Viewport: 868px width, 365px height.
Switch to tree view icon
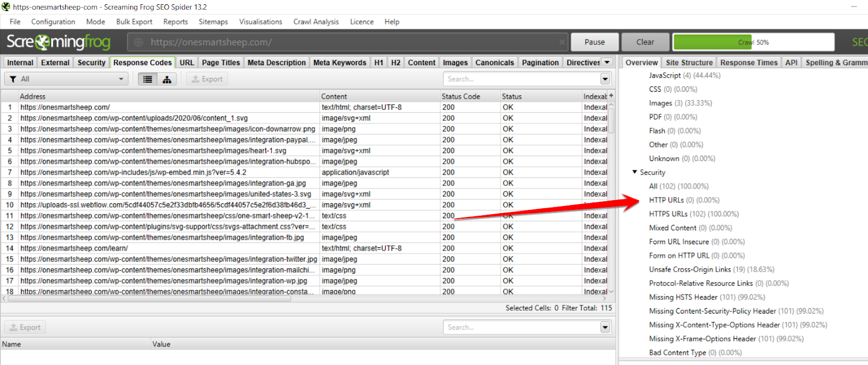167,79
